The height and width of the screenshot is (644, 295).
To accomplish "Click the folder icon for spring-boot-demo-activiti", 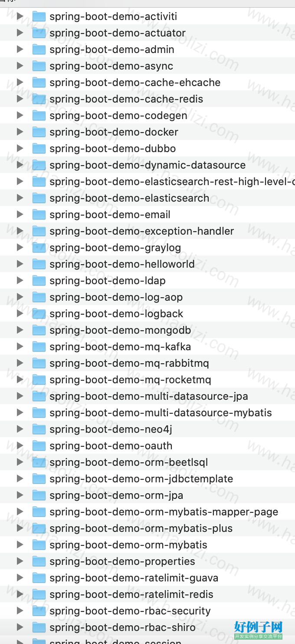I will click(39, 17).
